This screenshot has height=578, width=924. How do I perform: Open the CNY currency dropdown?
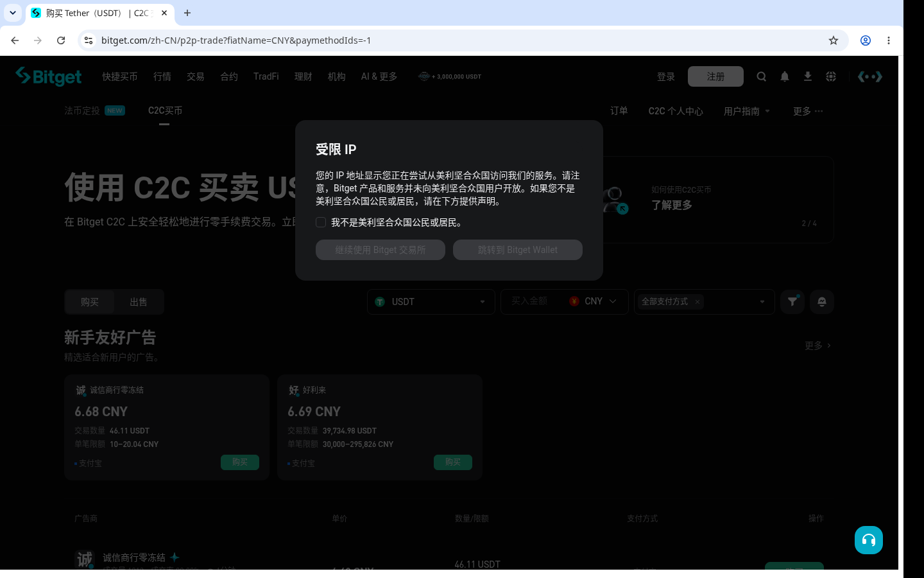(x=593, y=301)
